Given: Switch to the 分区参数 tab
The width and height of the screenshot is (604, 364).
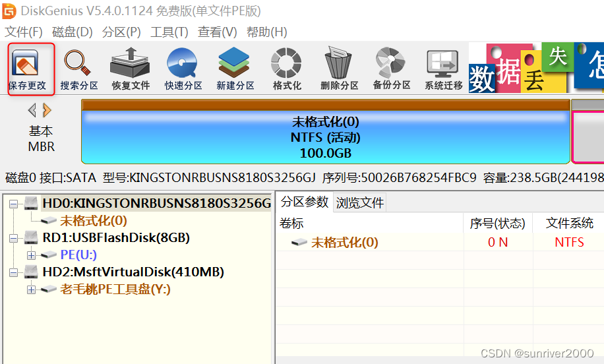Looking at the screenshot, I should point(305,201).
